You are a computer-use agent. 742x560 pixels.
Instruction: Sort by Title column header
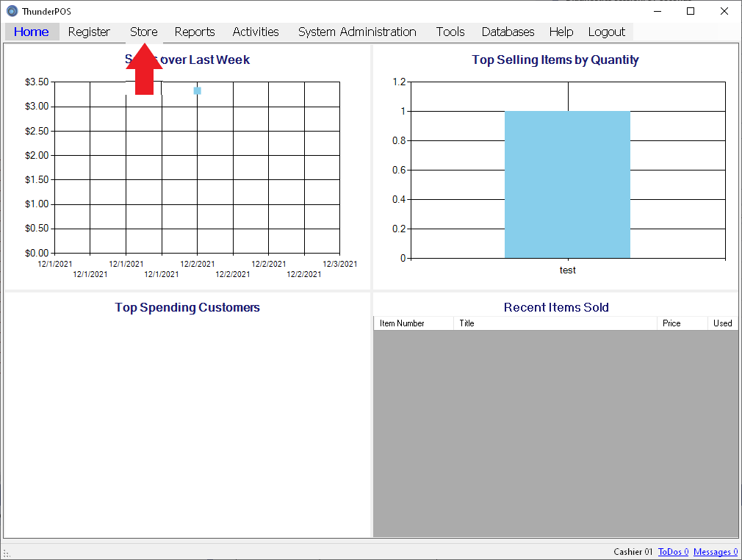tap(555, 323)
